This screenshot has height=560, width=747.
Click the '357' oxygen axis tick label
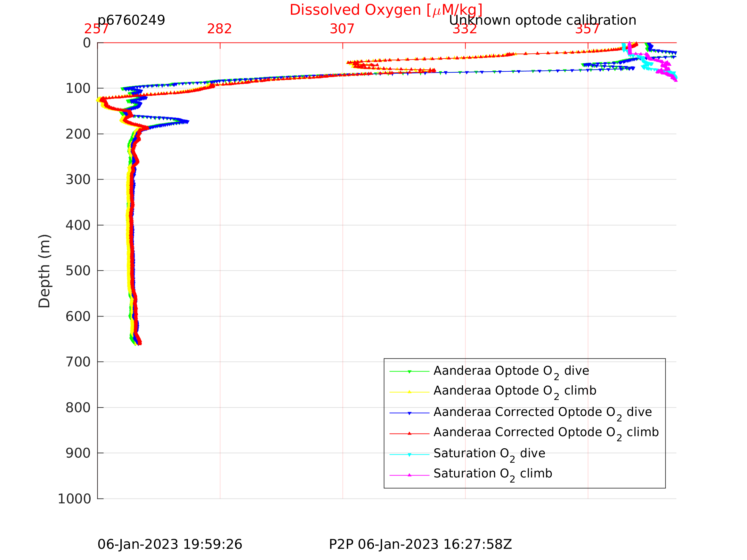[587, 29]
